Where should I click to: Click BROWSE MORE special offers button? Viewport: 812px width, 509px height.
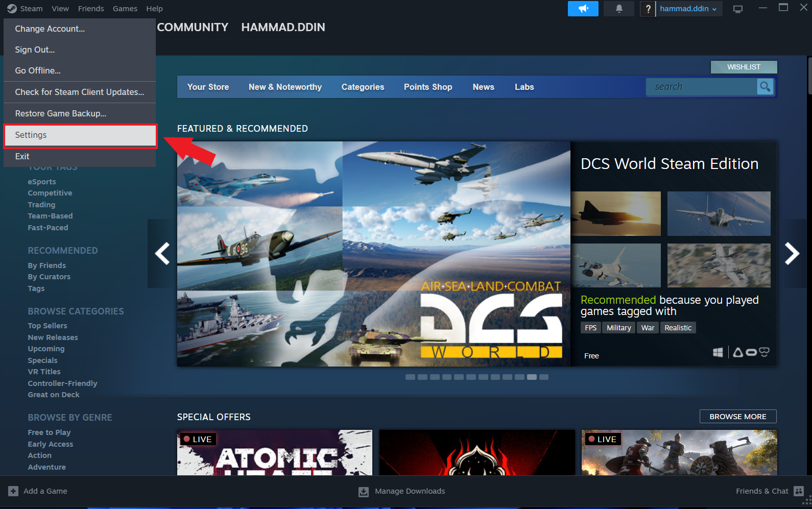[x=738, y=417]
